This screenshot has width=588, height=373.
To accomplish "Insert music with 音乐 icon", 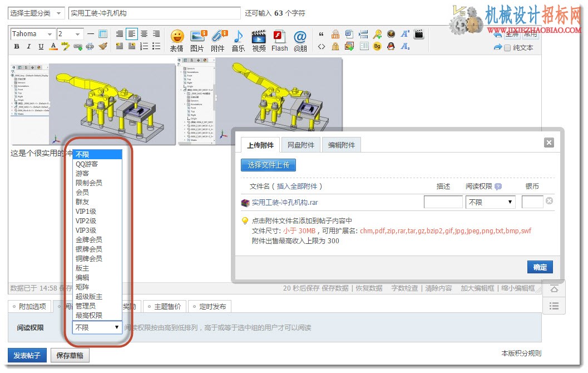I will tap(238, 41).
